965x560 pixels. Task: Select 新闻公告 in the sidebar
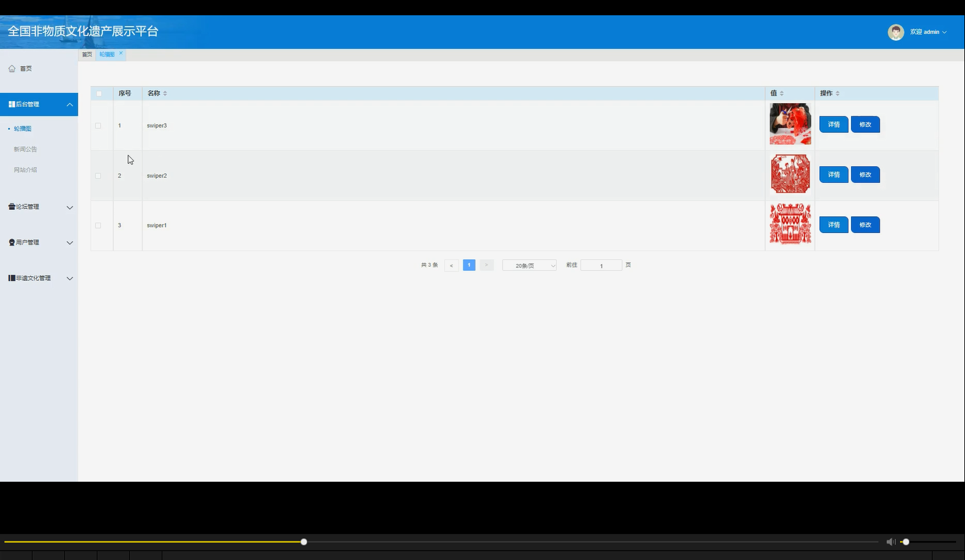(25, 149)
